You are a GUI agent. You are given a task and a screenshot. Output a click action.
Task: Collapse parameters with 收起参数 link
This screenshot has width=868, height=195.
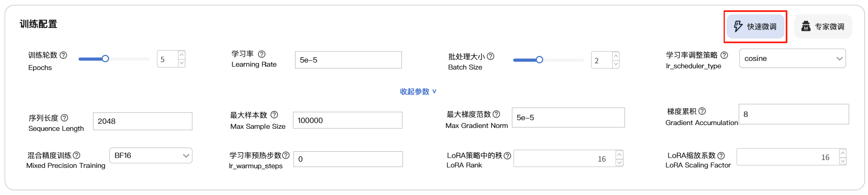point(418,91)
